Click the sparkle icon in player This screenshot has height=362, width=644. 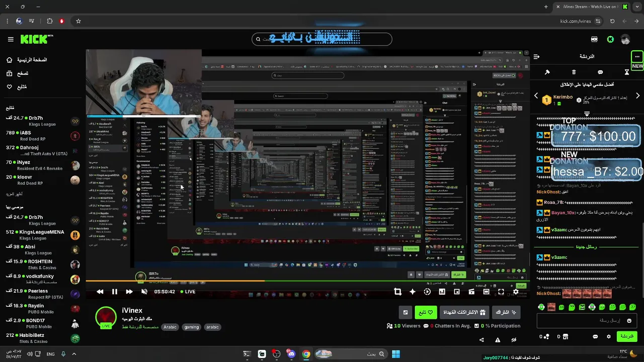click(413, 292)
